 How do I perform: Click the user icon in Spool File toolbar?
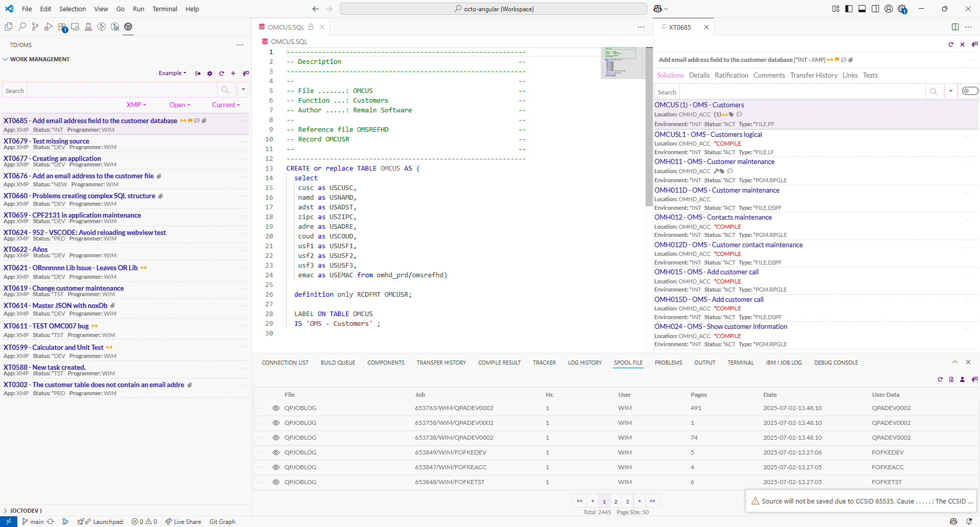[962, 379]
